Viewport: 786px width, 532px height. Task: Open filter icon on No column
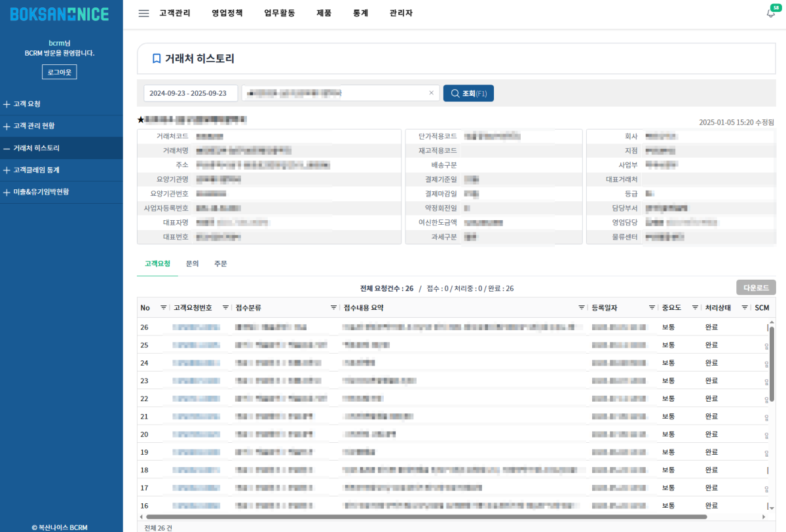tap(164, 308)
